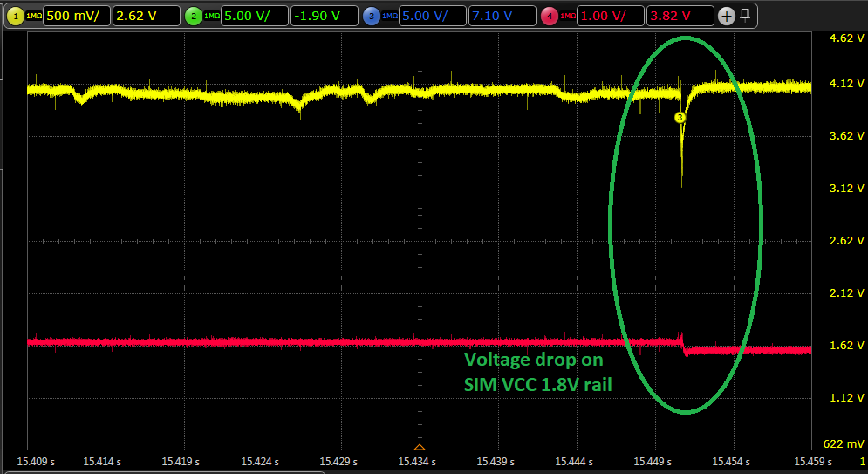
Task: Click channel 4 1MΩ impedance label
Action: tap(568, 16)
